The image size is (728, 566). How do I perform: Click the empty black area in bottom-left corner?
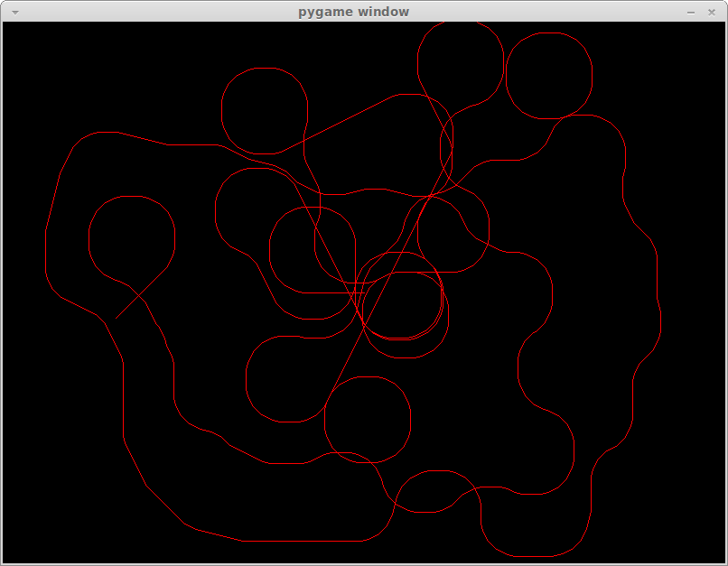54,515
